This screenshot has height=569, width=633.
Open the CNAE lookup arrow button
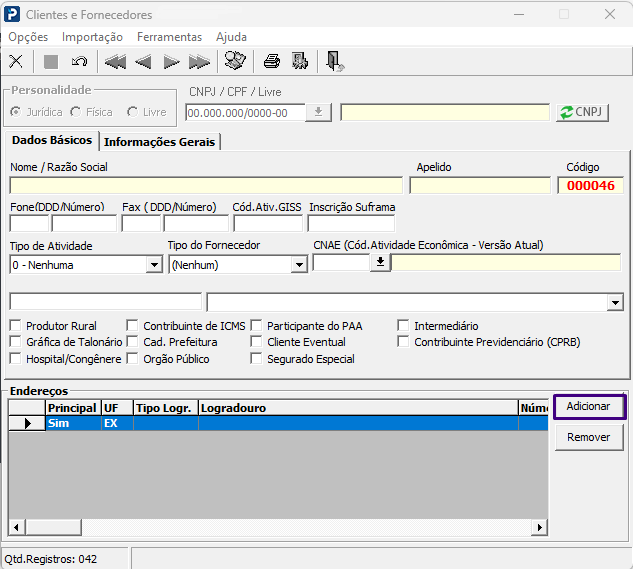tap(380, 262)
